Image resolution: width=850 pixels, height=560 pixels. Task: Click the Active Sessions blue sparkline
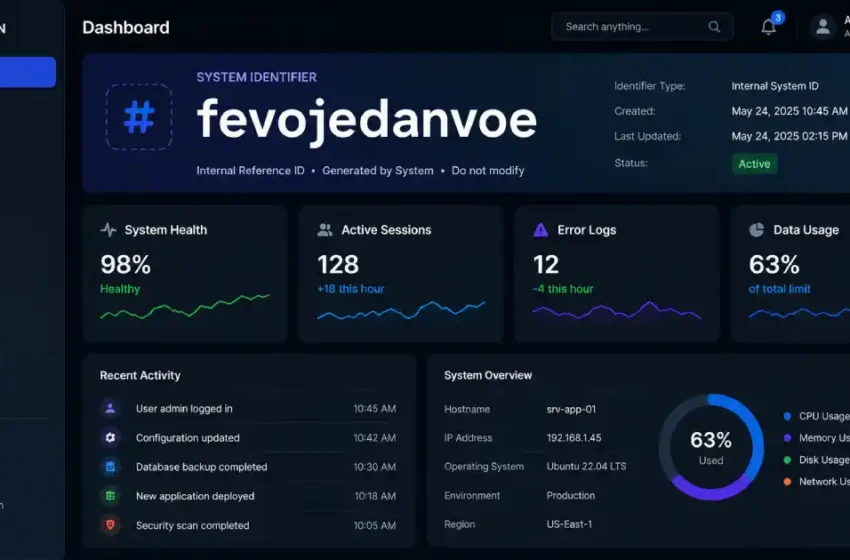click(401, 310)
